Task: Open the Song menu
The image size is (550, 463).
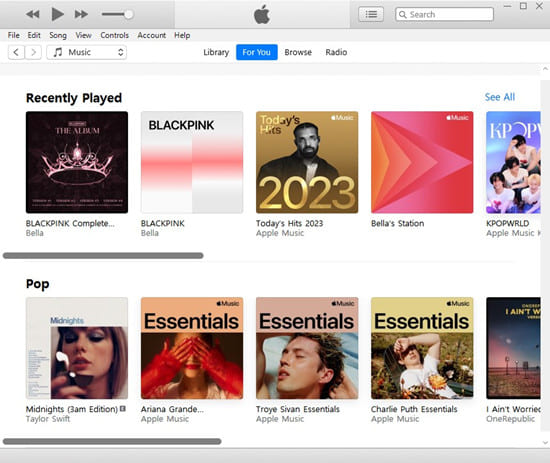Action: pyautogui.click(x=58, y=35)
